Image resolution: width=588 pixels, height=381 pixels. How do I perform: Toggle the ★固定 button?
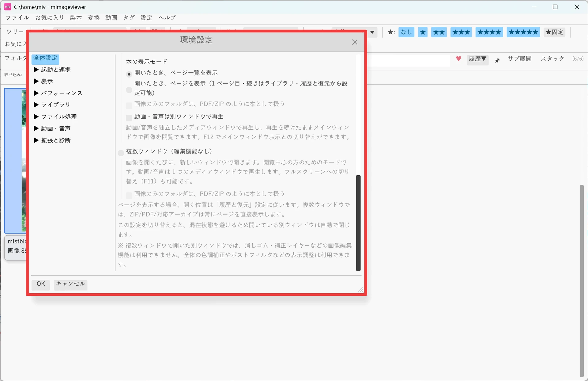point(554,32)
